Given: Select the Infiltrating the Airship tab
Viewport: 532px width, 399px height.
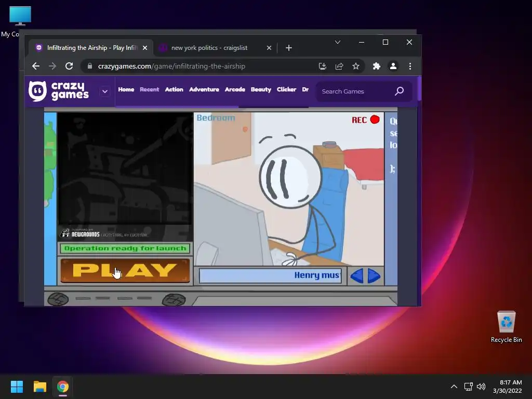Looking at the screenshot, I should 90,48.
